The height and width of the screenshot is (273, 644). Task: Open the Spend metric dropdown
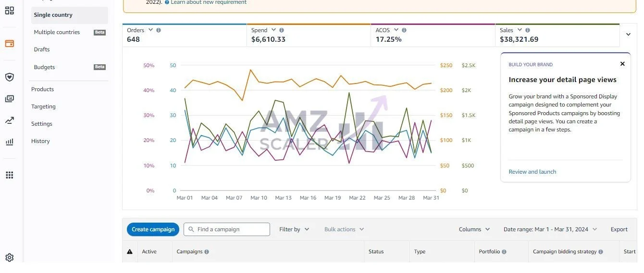(273, 30)
